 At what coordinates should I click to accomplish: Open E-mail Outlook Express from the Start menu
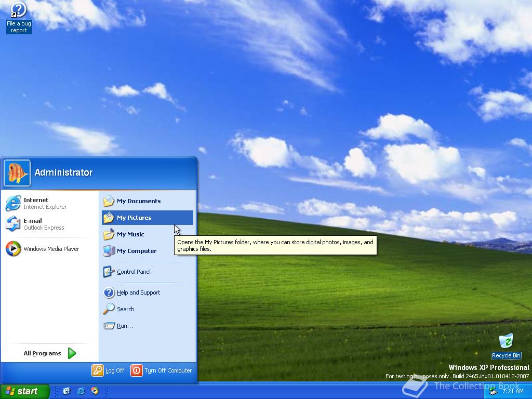coord(50,224)
